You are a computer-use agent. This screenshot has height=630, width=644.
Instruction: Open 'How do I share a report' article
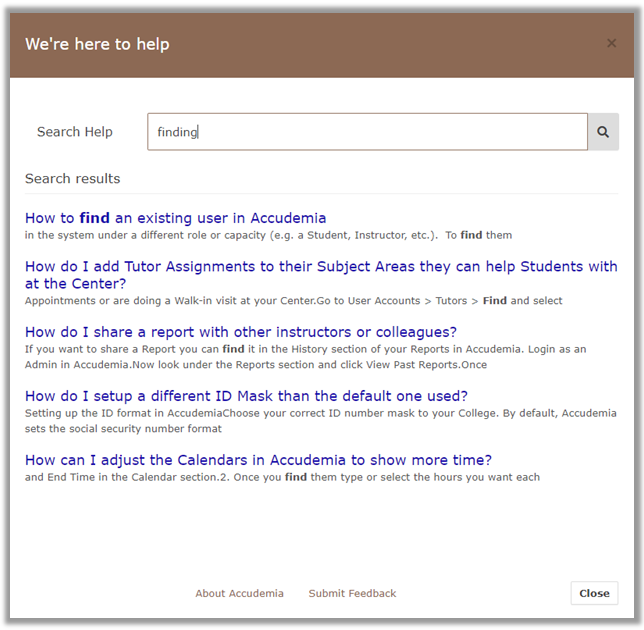pos(241,332)
